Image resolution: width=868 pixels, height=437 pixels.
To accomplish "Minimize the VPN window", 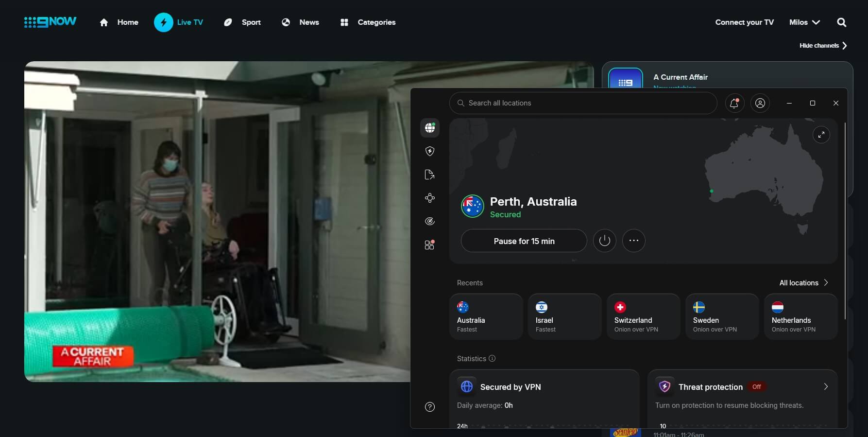I will click(789, 103).
